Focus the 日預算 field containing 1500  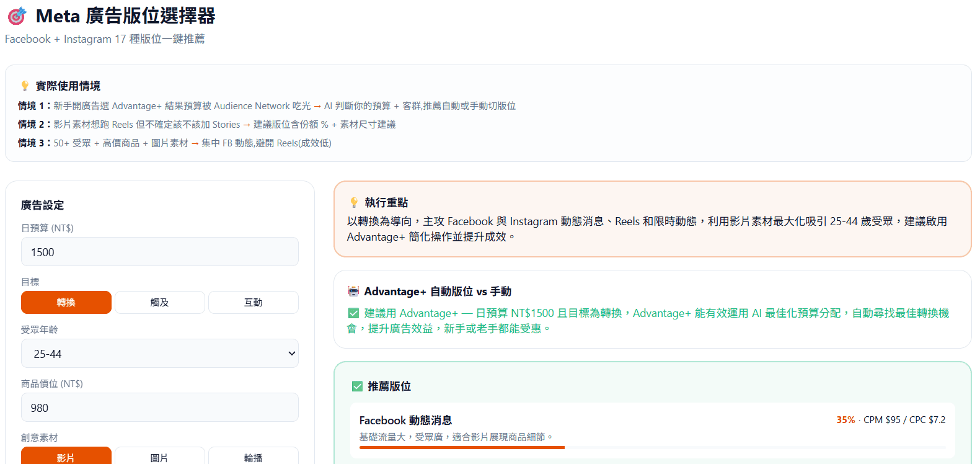160,252
